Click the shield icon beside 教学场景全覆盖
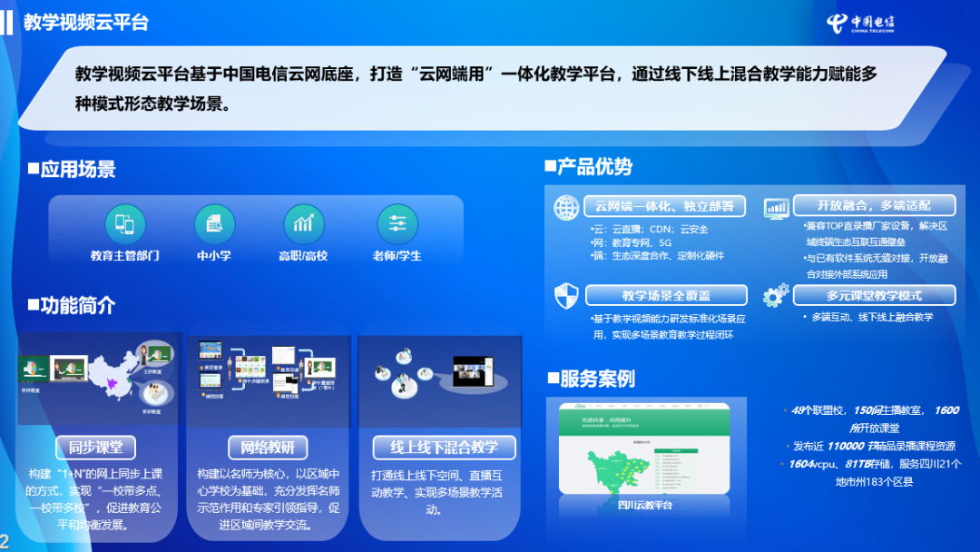This screenshot has width=980, height=552. (x=566, y=296)
